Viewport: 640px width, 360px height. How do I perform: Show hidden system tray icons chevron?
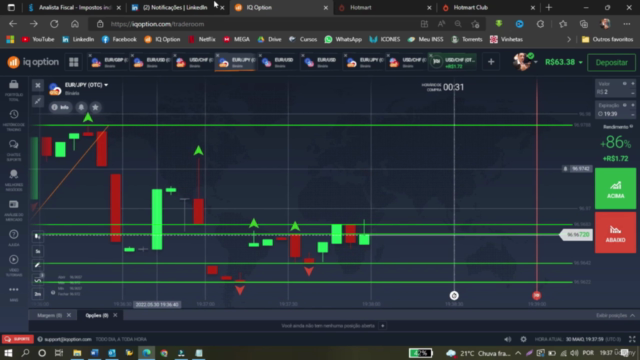(518, 353)
